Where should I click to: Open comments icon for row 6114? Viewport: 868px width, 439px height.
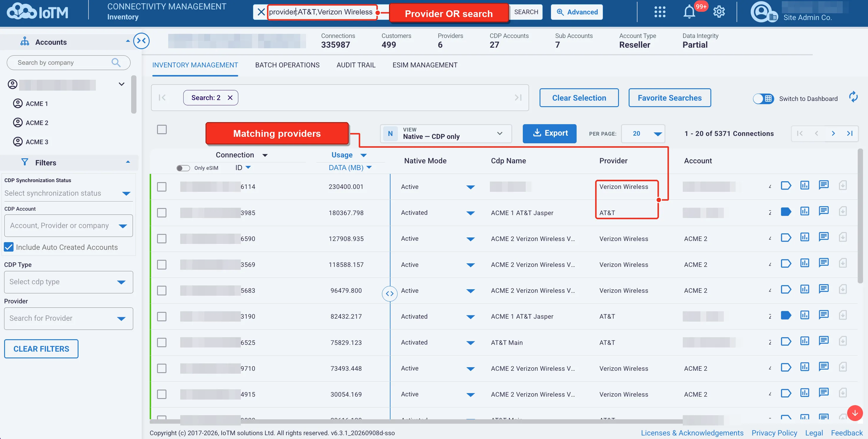pos(824,185)
